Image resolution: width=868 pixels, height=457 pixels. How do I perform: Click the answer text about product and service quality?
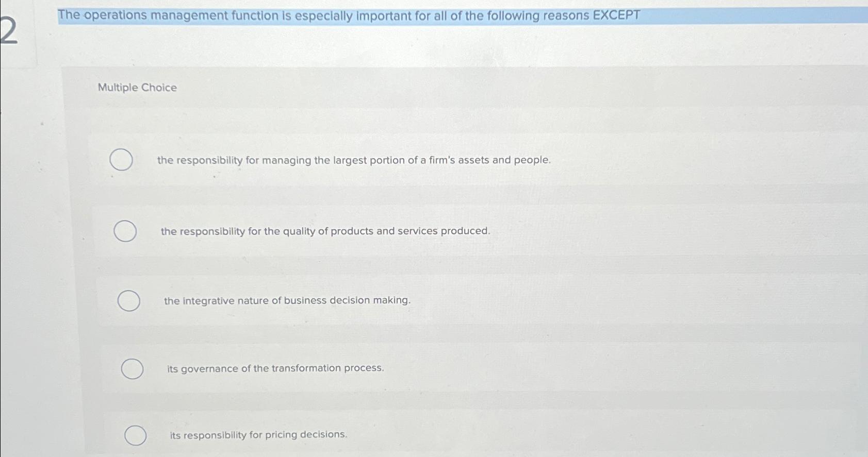324,231
